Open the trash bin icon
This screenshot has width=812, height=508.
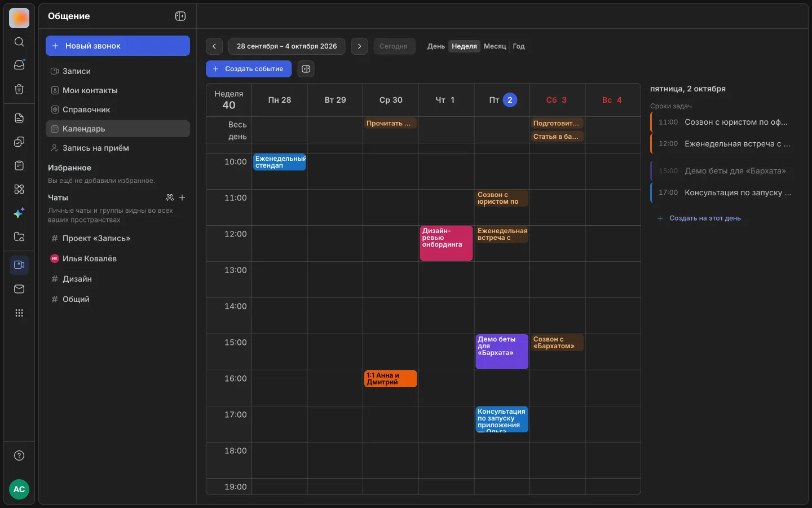[19, 89]
